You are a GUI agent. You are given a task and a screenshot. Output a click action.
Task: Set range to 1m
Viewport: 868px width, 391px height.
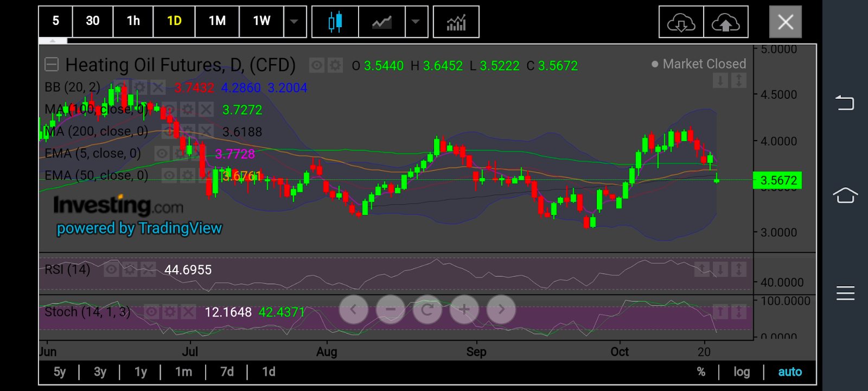point(183,372)
